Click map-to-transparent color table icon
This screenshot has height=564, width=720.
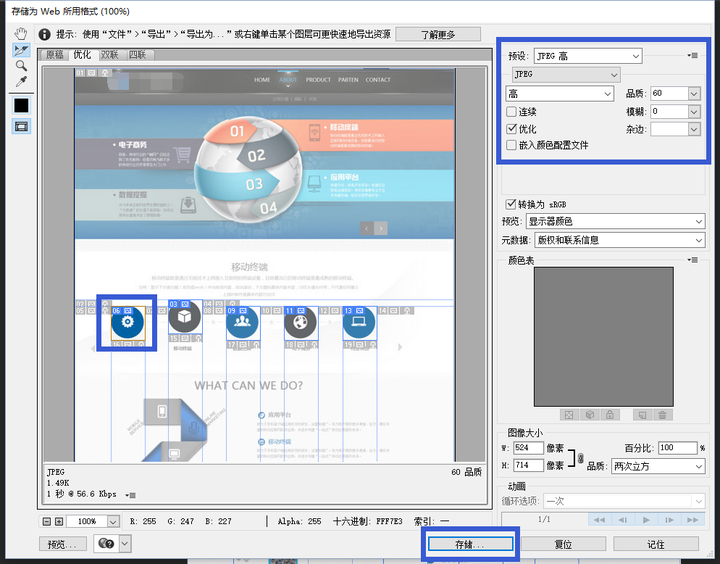click(569, 415)
